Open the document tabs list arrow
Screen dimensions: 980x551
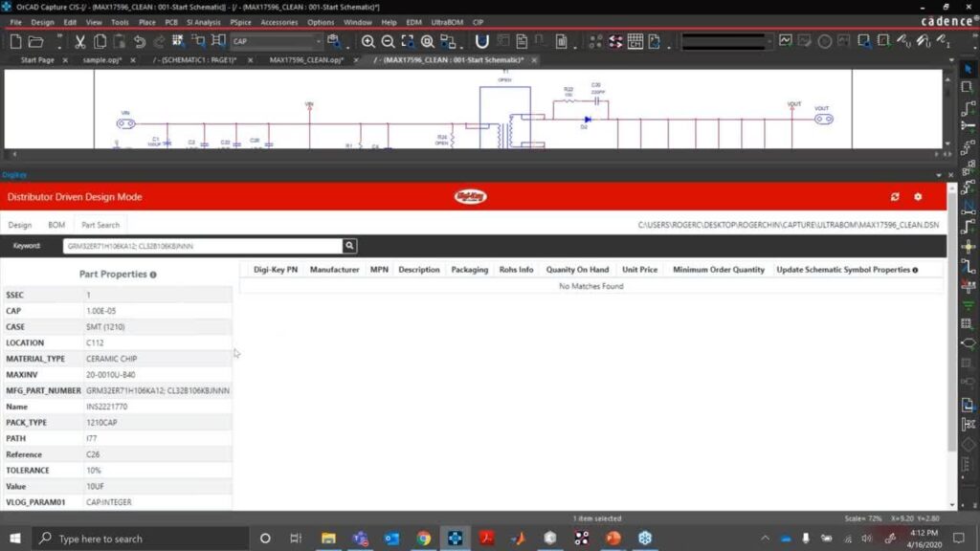click(951, 60)
